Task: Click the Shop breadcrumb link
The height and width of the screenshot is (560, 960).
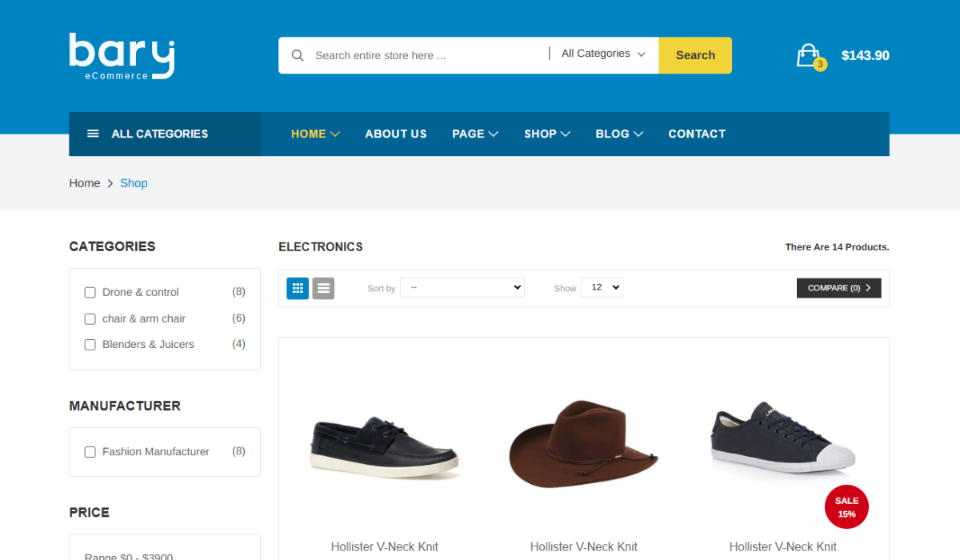Action: click(134, 183)
